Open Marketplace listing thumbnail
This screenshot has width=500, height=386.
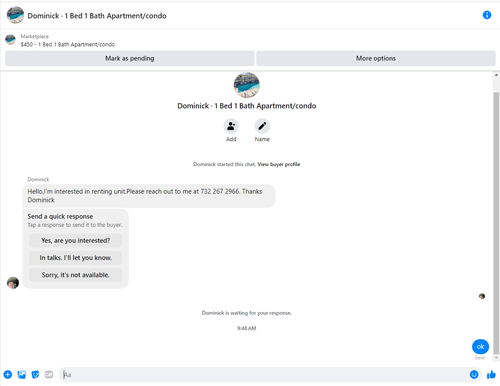click(x=10, y=39)
